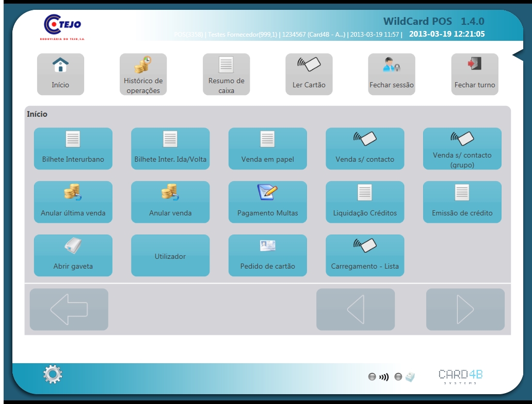
Task: Select Liquidação Créditos
Action: click(365, 202)
